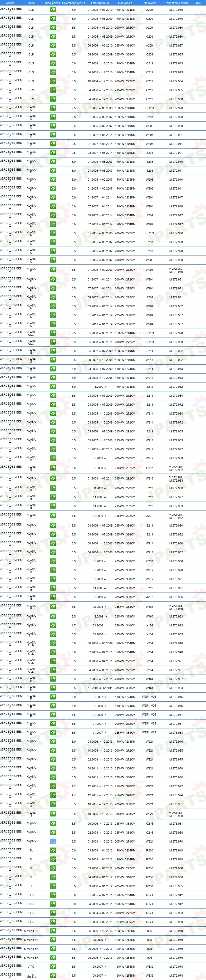This screenshot has height=980, width=206.
Task: Click the VITO MIXTO model cell
Action: click(x=31, y=976)
